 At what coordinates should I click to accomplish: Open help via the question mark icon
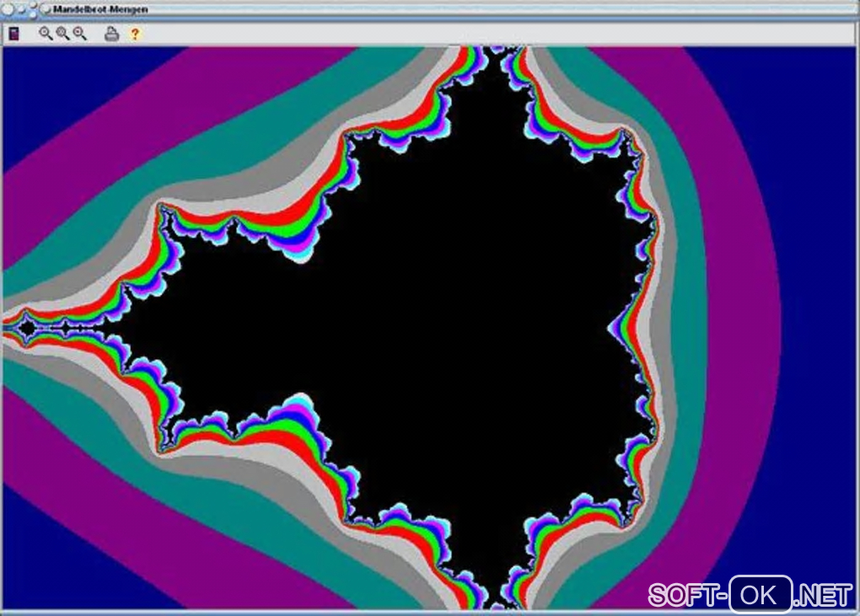[x=135, y=34]
